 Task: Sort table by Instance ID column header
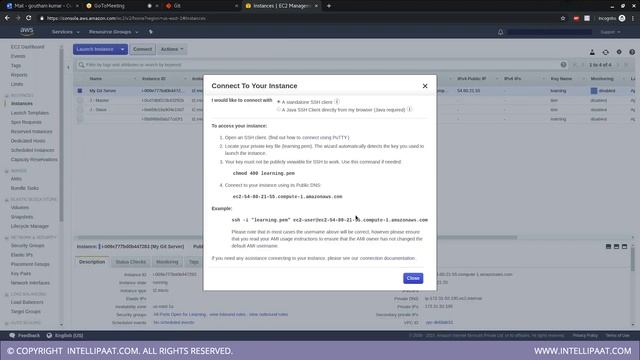(154, 79)
